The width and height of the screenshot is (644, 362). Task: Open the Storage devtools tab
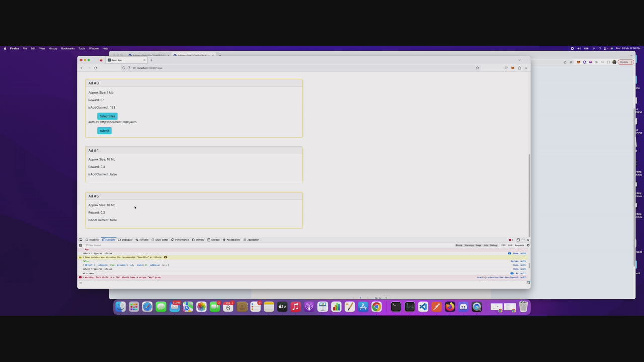click(214, 240)
